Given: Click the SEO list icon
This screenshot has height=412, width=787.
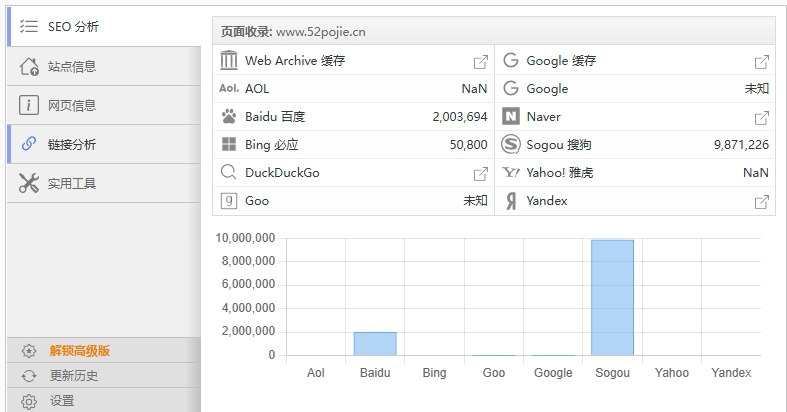Looking at the screenshot, I should [x=29, y=26].
